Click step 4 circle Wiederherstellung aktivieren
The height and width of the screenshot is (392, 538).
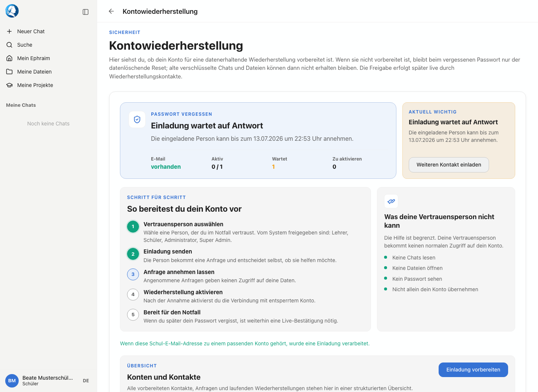133,295
